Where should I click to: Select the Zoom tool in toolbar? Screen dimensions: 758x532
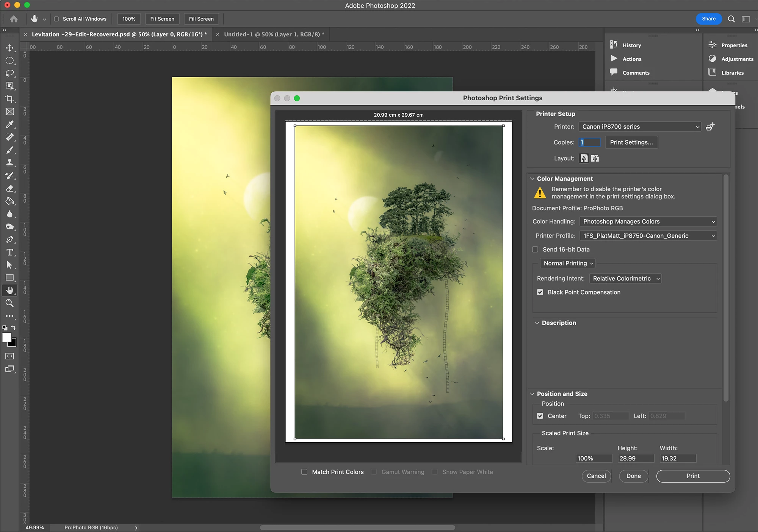pos(10,303)
